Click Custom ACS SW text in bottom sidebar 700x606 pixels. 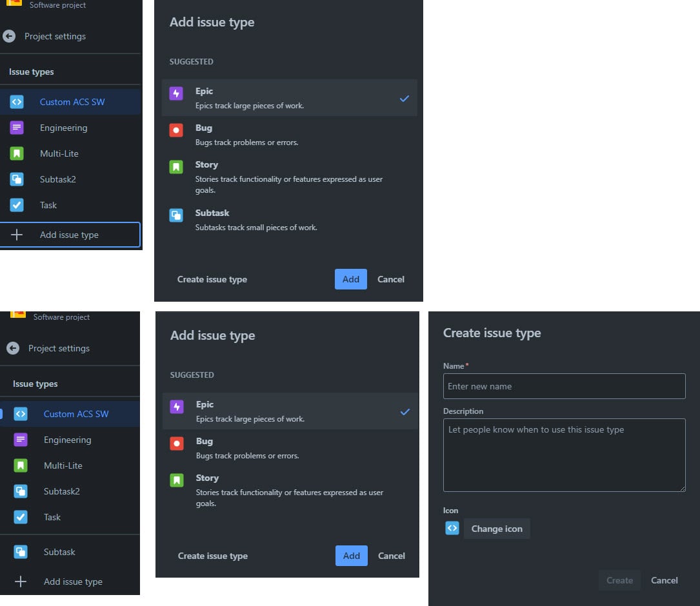coord(76,414)
